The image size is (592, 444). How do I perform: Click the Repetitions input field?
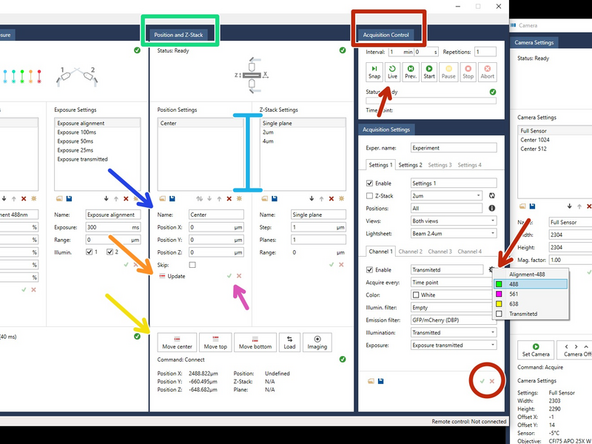[x=486, y=52]
